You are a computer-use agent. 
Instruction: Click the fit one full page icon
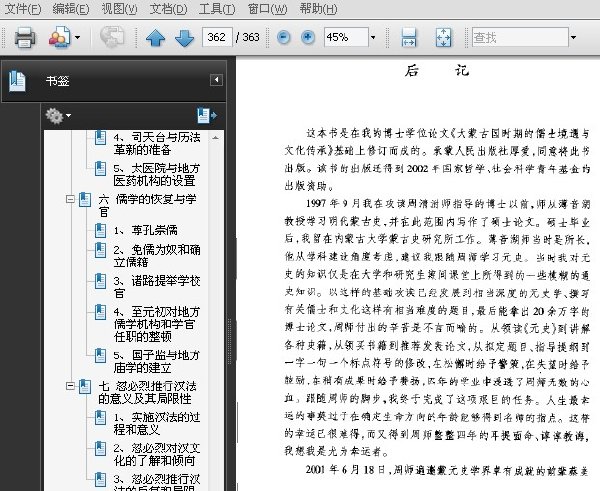click(x=443, y=38)
